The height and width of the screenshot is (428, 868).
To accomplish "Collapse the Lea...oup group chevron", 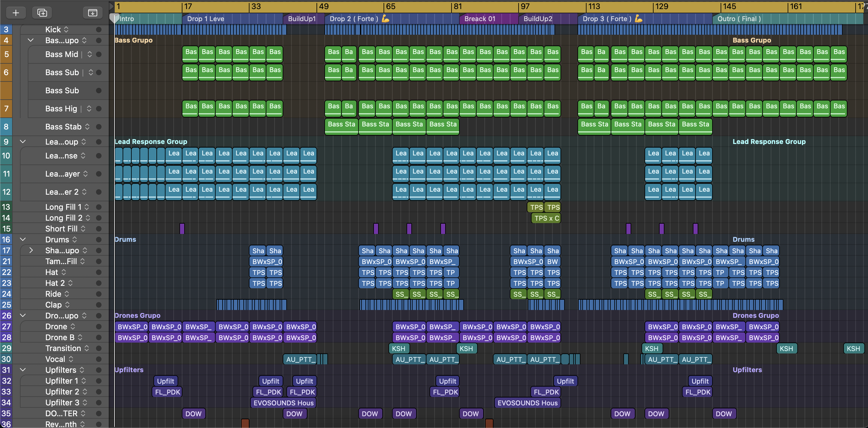I will [23, 142].
